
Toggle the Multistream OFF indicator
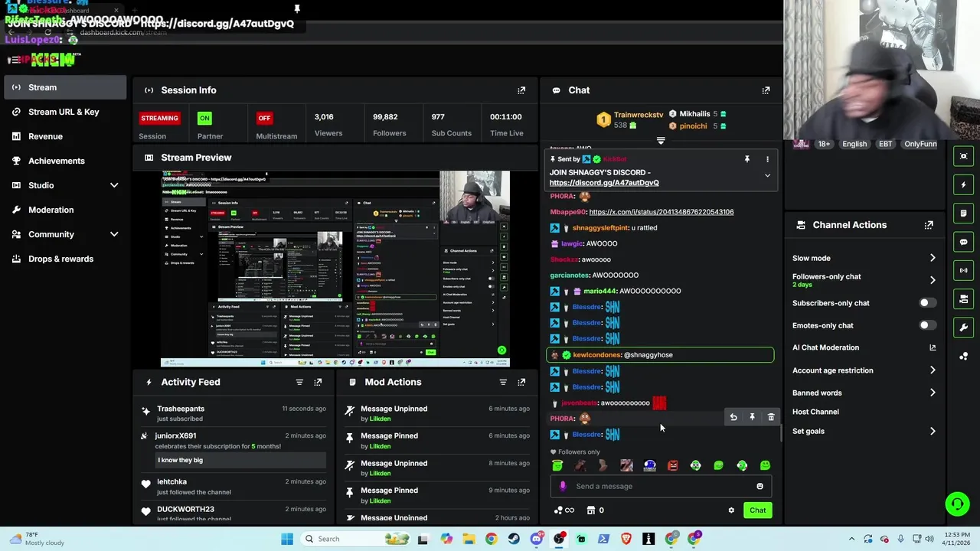(x=264, y=118)
